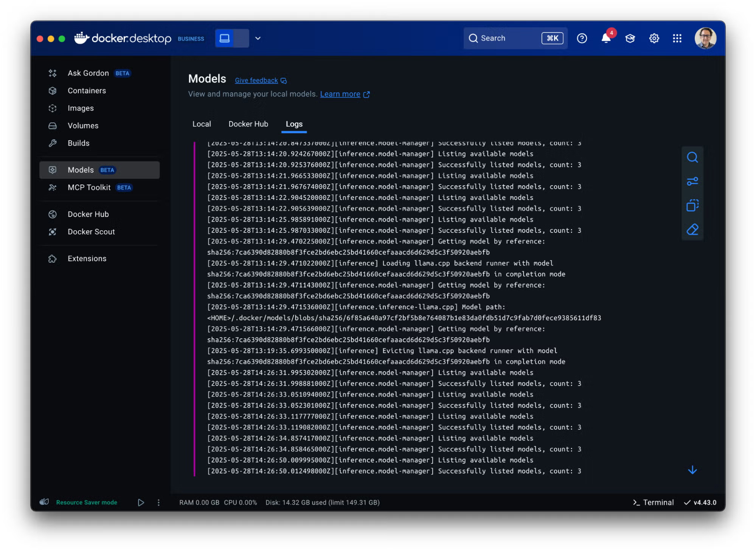
Task: Resume engine with play button
Action: point(141,502)
